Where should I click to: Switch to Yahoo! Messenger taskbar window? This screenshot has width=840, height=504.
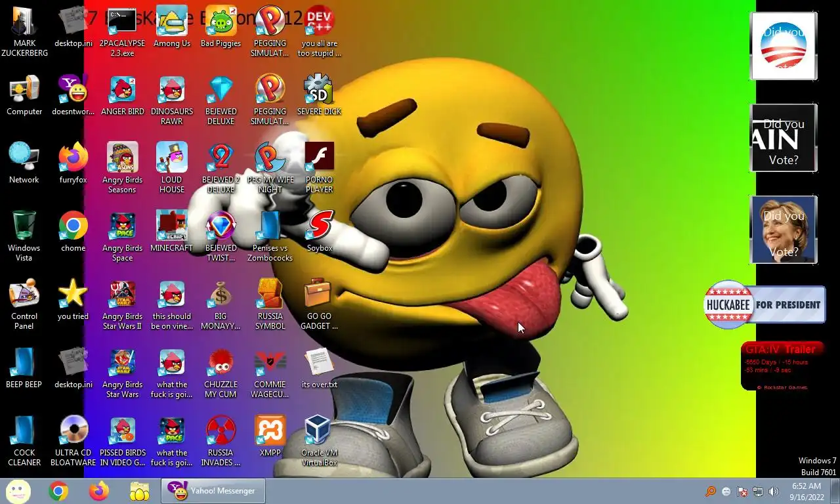213,491
